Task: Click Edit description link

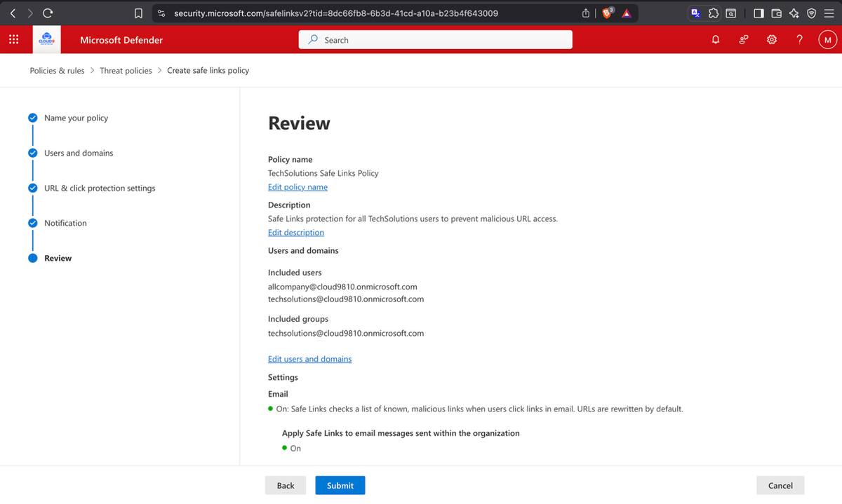Action: pos(296,233)
